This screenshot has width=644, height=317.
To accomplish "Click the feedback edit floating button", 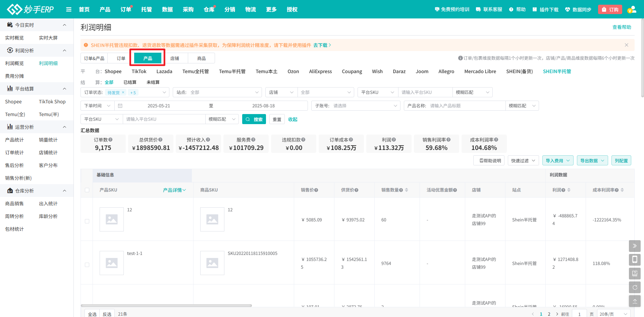I will coord(635,273).
